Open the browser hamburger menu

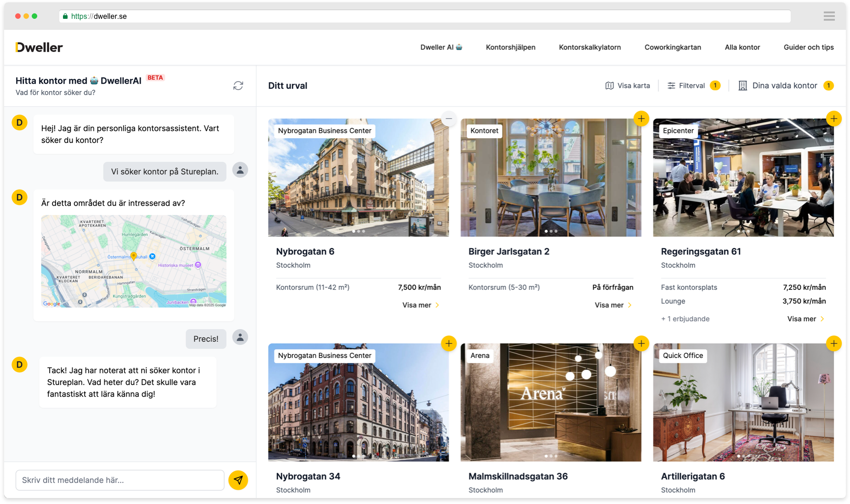(829, 17)
